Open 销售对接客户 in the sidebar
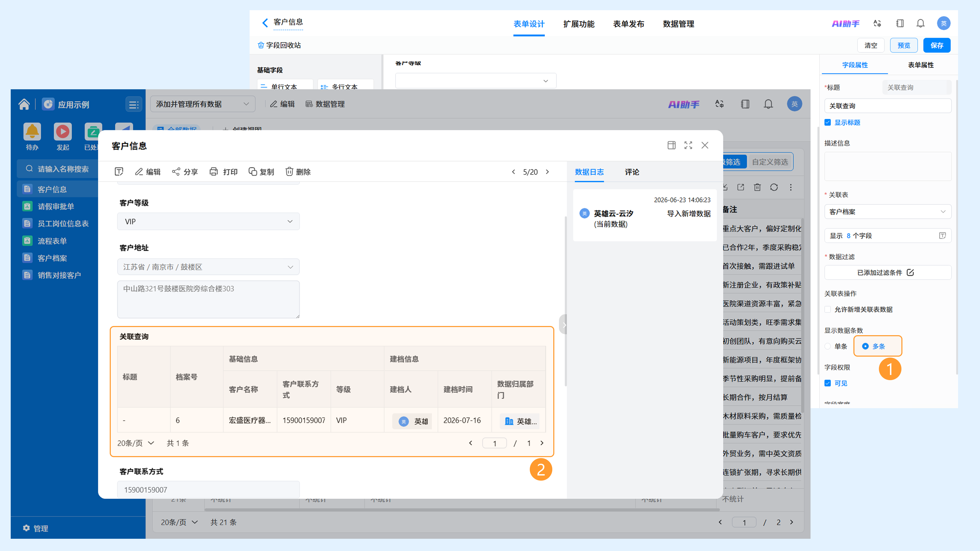Viewport: 980px width, 551px height. pos(59,275)
